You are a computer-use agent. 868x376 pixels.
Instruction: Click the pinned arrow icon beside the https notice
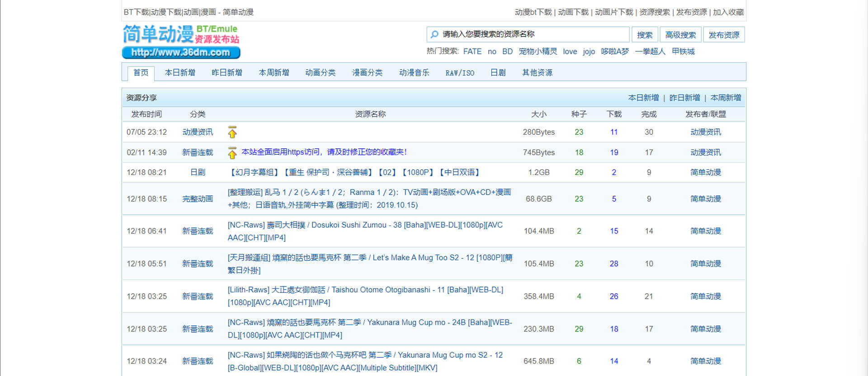(x=232, y=153)
